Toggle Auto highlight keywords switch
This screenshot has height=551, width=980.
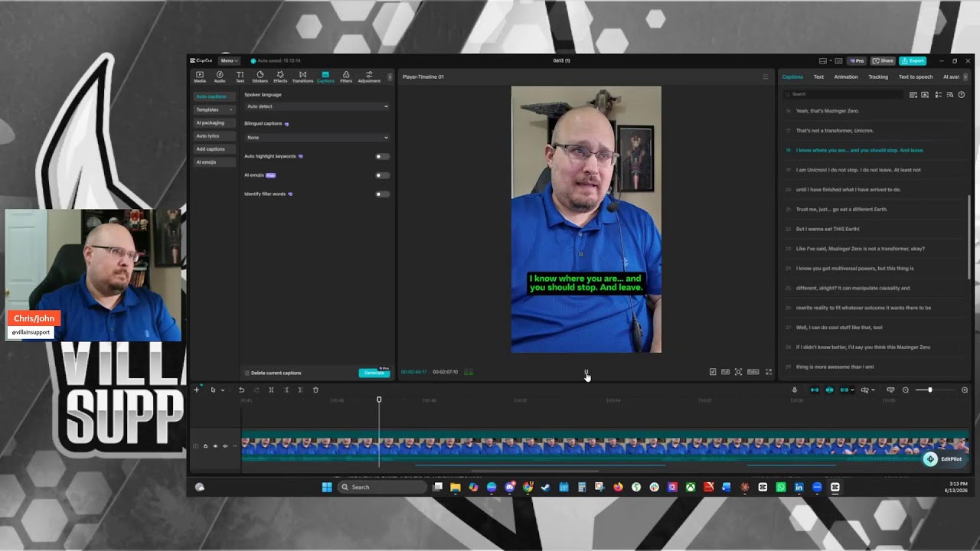[382, 156]
